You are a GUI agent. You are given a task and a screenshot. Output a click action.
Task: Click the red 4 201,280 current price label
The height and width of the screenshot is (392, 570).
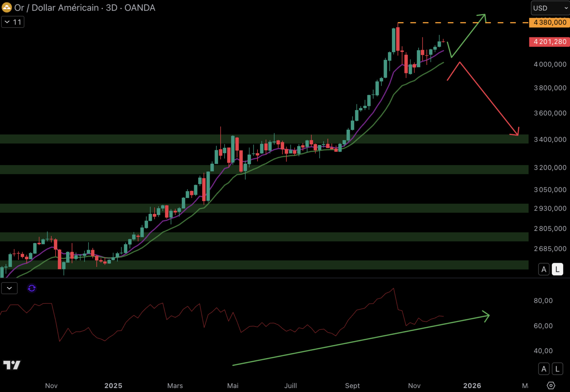(x=549, y=42)
